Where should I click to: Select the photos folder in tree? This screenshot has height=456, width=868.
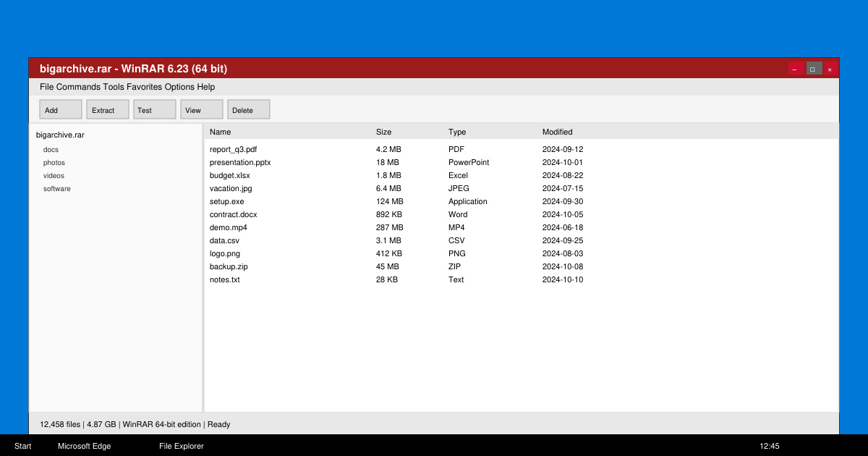(54, 163)
